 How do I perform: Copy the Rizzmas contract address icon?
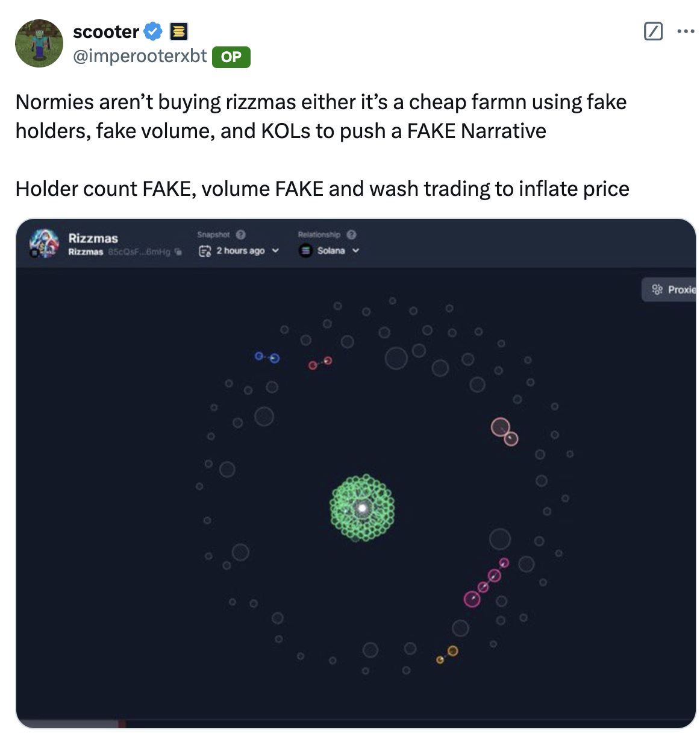(178, 252)
